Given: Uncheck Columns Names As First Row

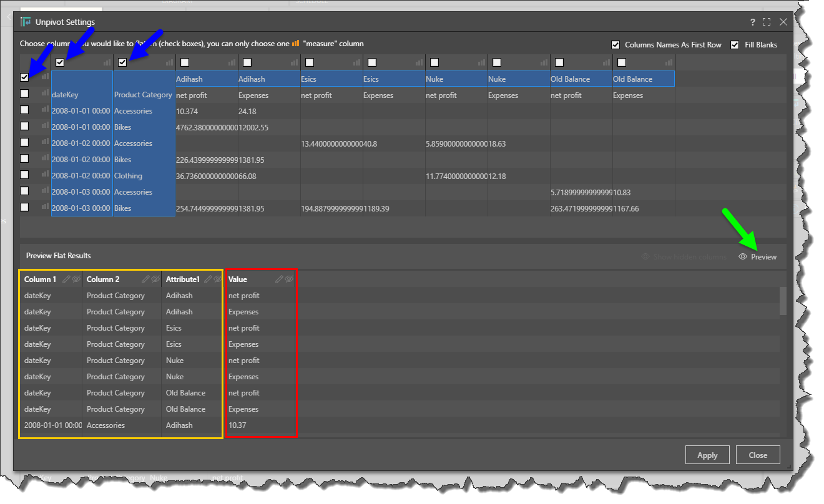Looking at the screenshot, I should [x=616, y=45].
